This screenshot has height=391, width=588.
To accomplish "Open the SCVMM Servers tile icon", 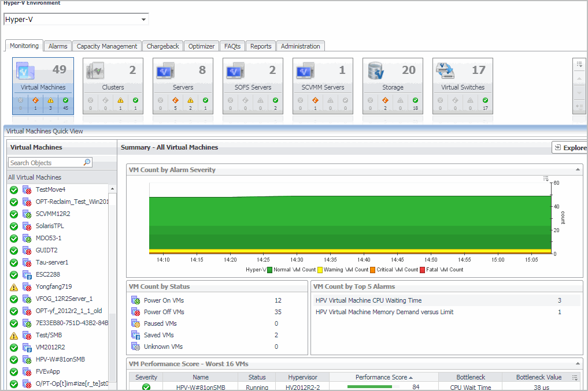I will pos(306,71).
